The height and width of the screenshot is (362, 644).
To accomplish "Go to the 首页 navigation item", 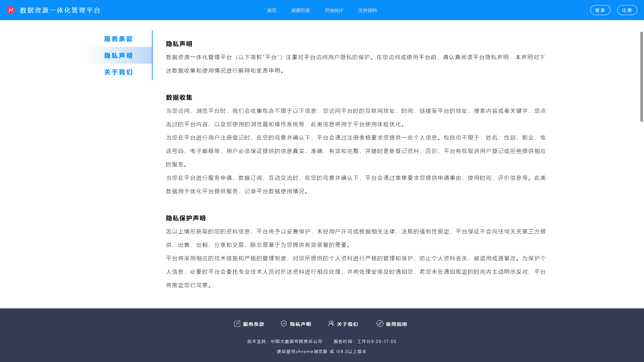I will (272, 10).
